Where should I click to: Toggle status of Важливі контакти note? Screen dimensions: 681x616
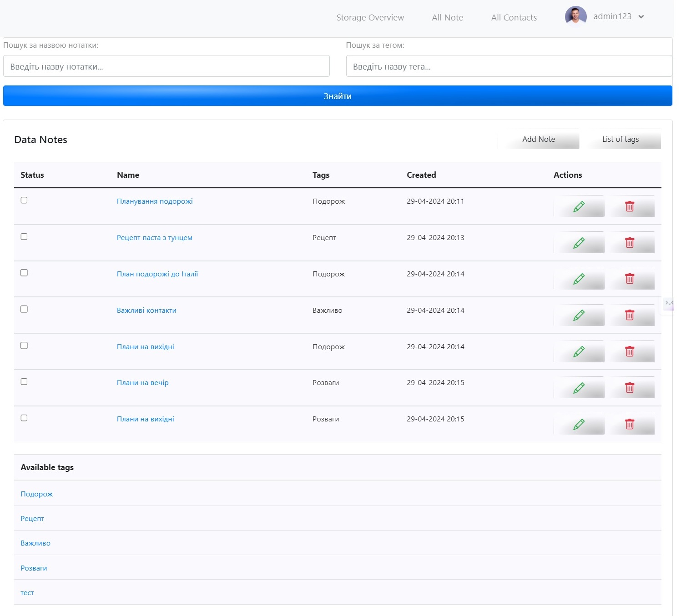click(x=24, y=309)
